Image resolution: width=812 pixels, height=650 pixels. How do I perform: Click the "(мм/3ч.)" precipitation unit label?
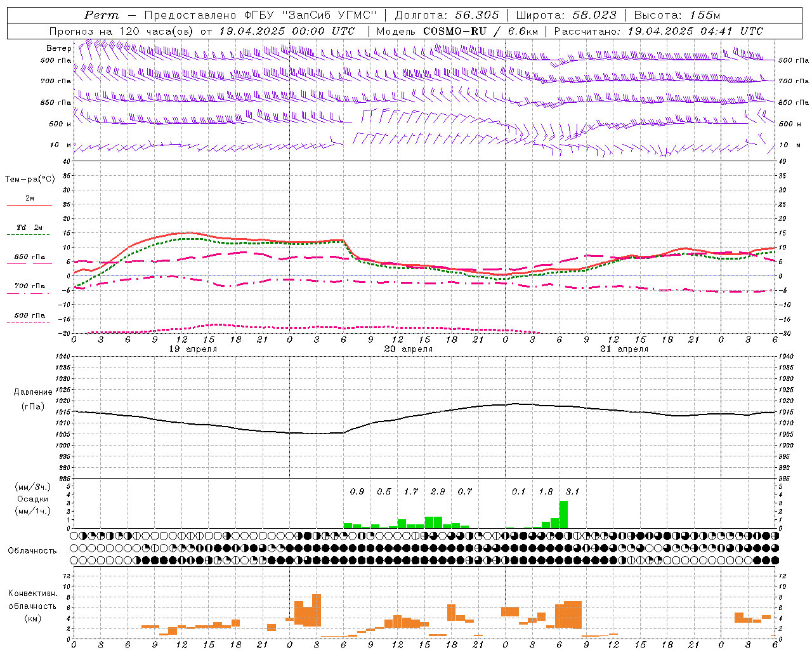tap(32, 487)
